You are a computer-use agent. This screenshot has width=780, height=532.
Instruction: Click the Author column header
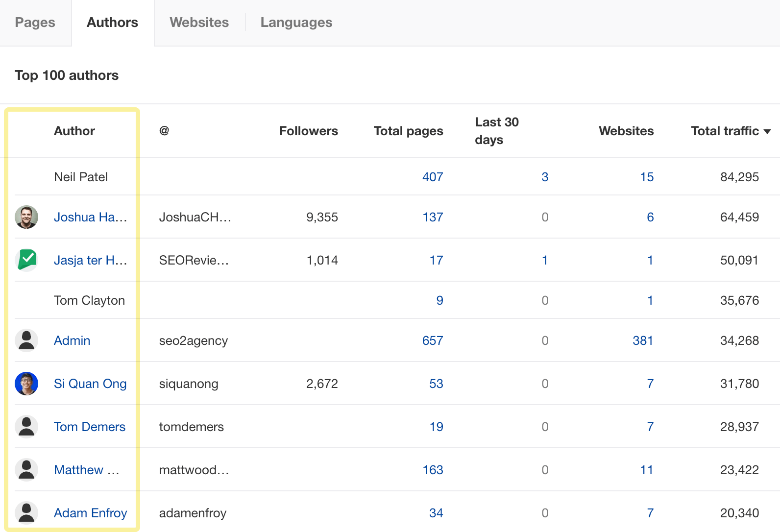pyautogui.click(x=74, y=131)
